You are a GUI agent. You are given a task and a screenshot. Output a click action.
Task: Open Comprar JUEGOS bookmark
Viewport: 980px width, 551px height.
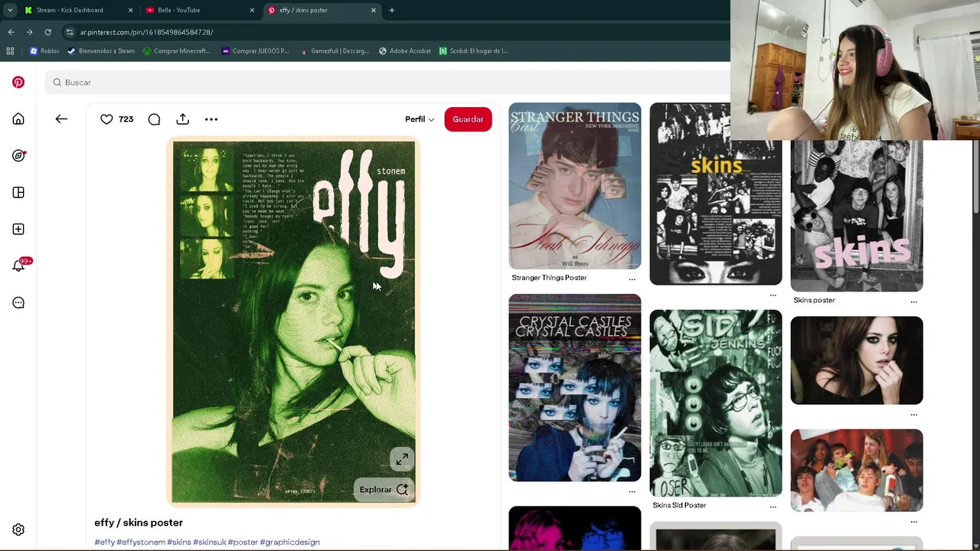point(255,51)
